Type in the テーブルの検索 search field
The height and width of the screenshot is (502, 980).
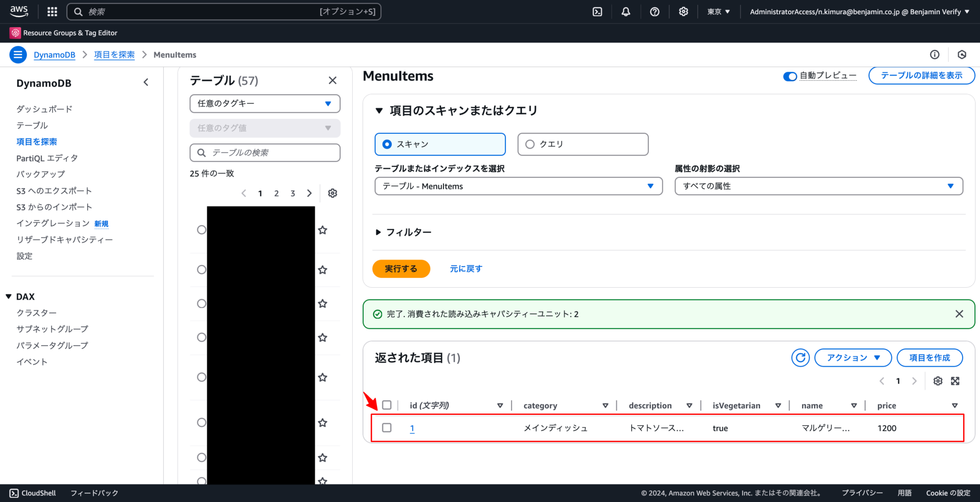coord(265,153)
